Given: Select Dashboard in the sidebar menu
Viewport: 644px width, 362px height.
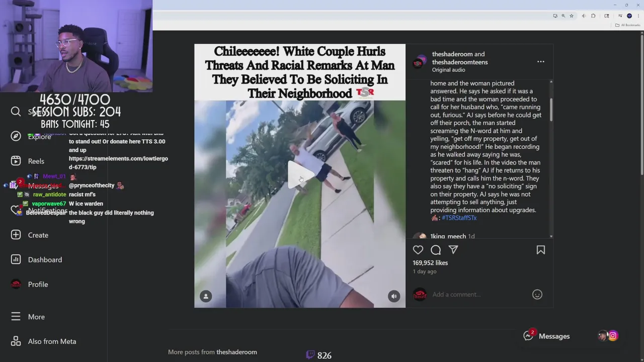Looking at the screenshot, I should click(x=45, y=259).
